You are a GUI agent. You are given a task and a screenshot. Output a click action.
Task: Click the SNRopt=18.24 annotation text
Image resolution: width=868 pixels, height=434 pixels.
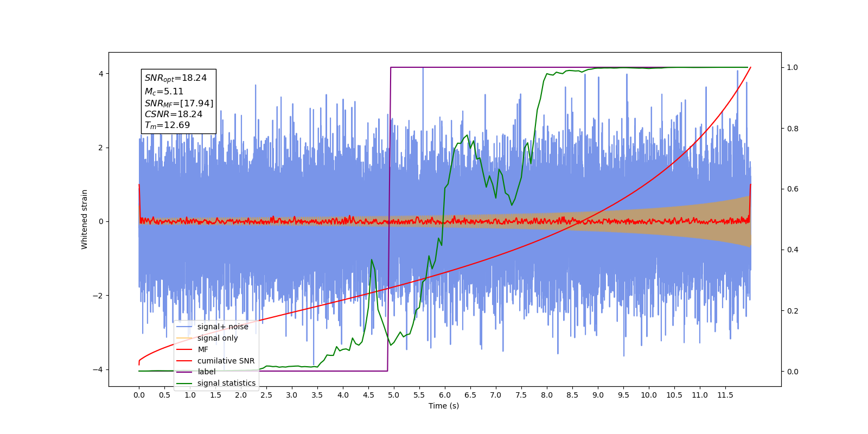pos(176,78)
